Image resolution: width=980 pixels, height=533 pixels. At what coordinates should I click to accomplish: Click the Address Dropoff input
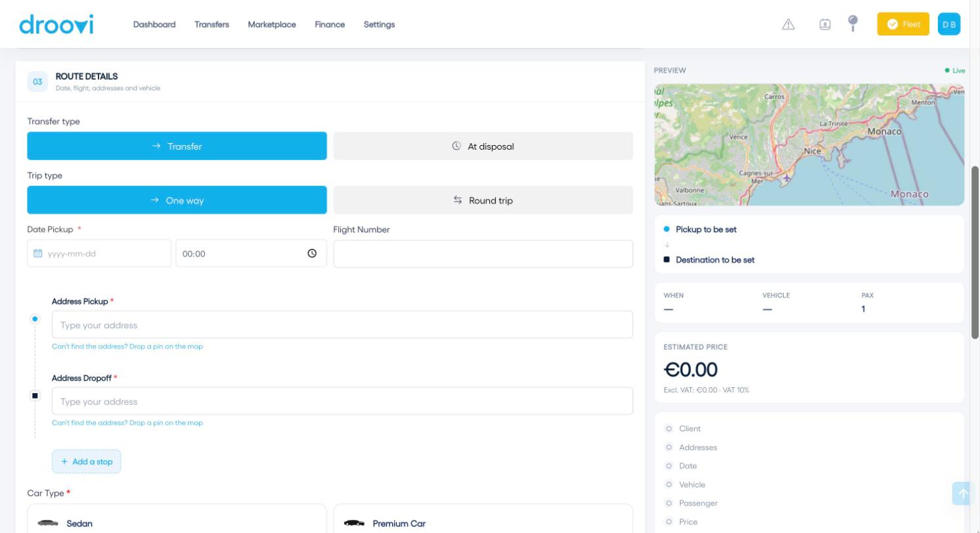[342, 401]
